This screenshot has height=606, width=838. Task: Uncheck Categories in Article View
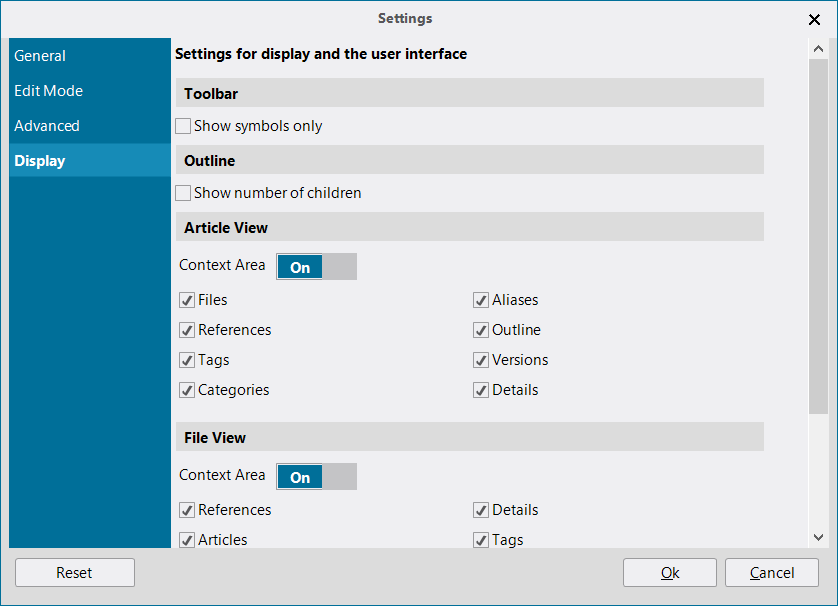[187, 390]
